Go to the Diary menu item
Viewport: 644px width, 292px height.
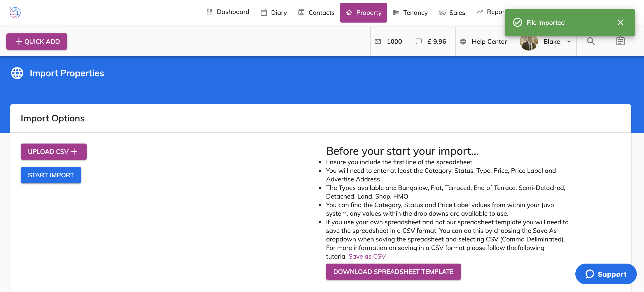coord(273,13)
